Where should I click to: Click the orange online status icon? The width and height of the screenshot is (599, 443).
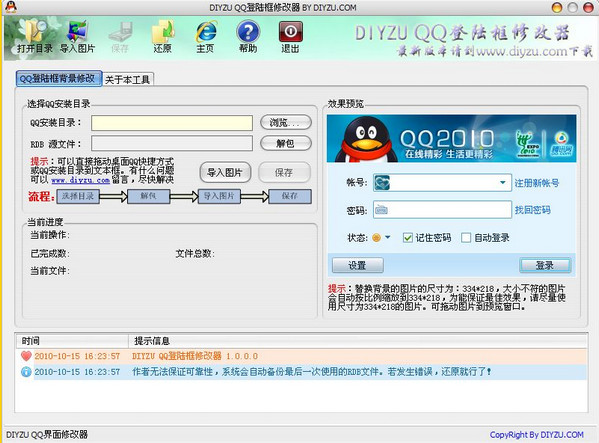click(x=376, y=238)
